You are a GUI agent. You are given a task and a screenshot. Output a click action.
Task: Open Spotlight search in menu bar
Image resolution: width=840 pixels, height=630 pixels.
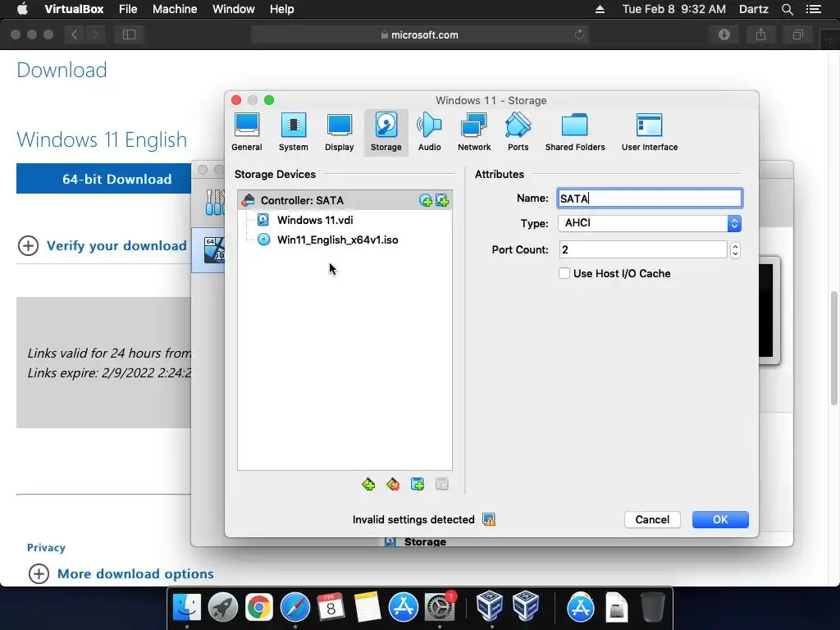tap(787, 9)
